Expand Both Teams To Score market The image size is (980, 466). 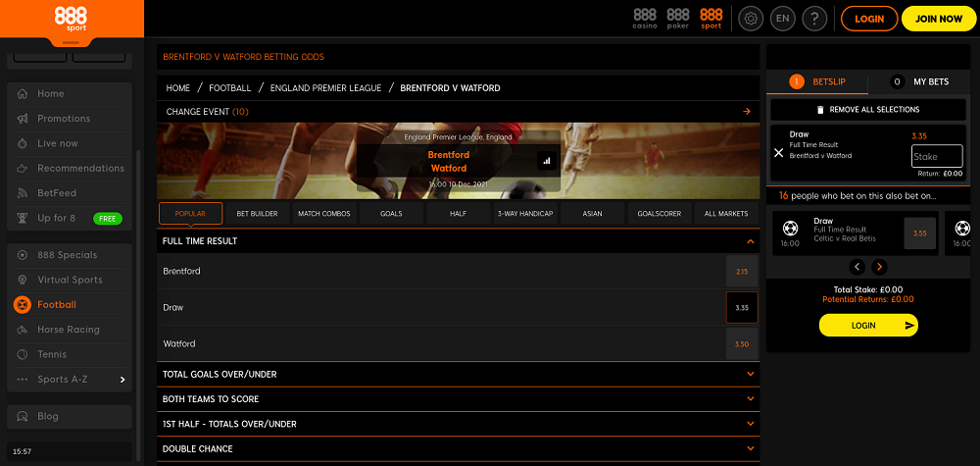coord(751,399)
